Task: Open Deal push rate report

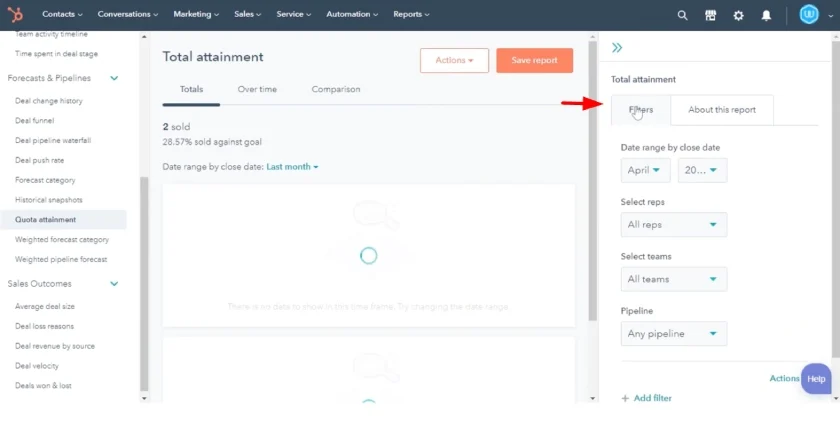Action: [40, 161]
